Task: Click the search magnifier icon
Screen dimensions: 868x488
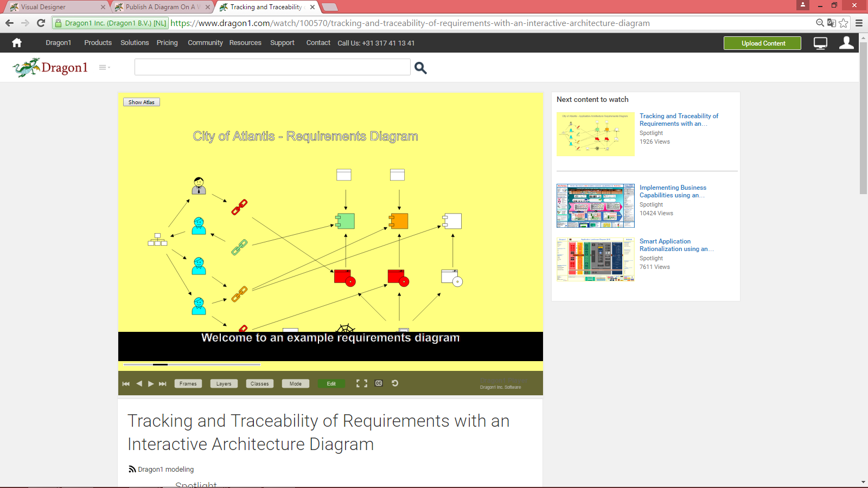Action: tap(420, 68)
